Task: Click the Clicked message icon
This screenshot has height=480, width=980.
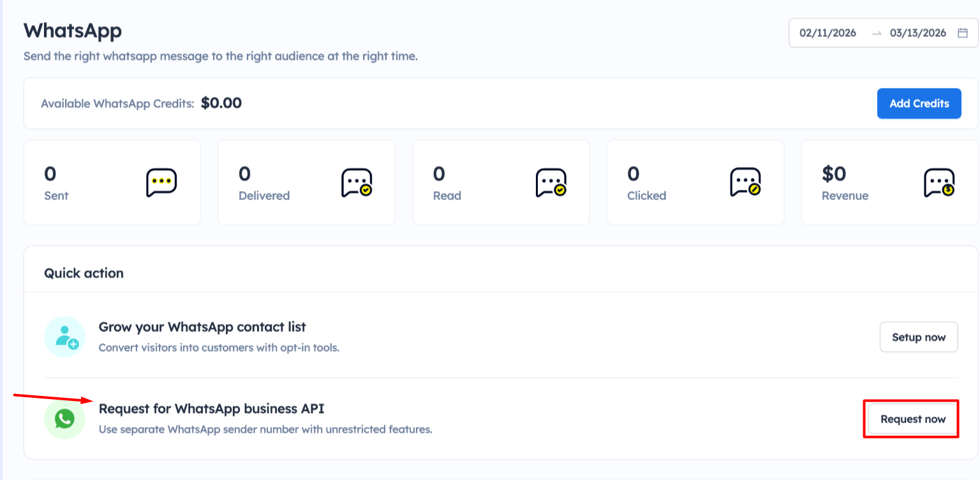Action: [745, 182]
